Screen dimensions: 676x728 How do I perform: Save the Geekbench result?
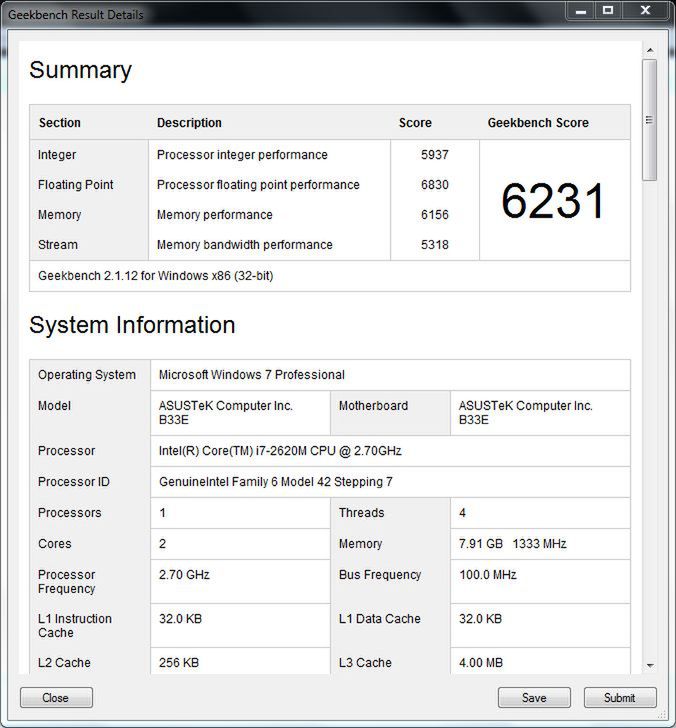point(534,697)
